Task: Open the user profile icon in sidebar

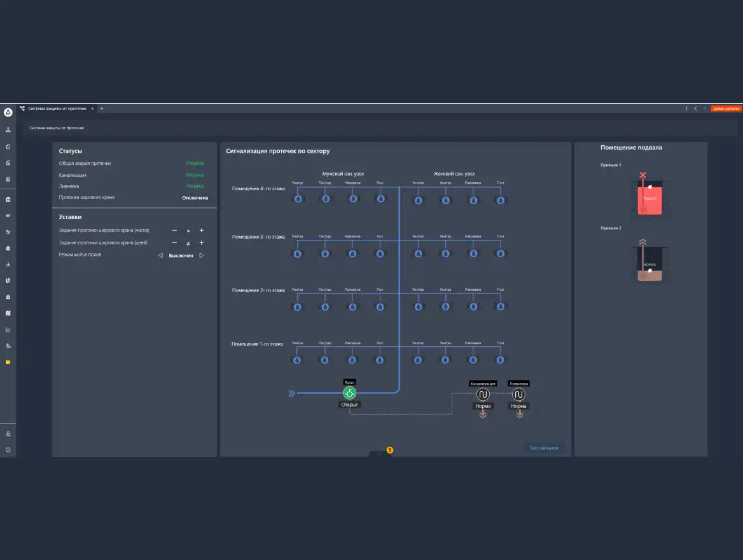Action: 8,433
